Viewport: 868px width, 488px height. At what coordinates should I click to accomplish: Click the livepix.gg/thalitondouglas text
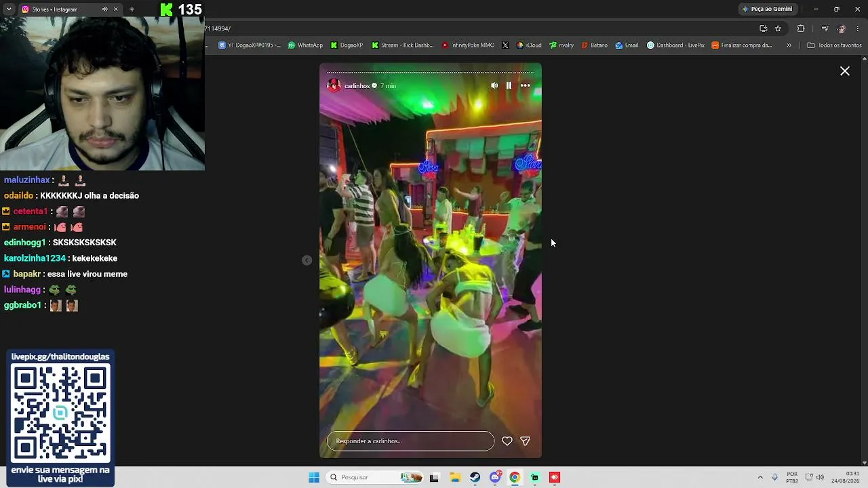pos(60,357)
